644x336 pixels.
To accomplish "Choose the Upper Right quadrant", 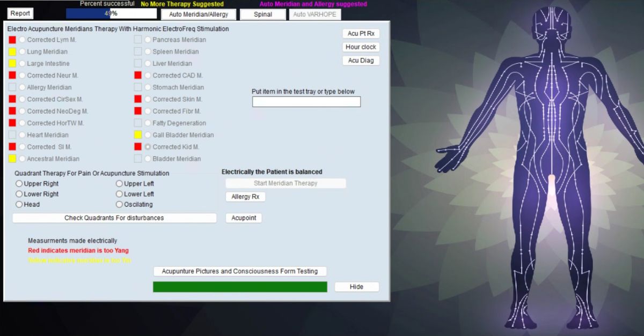I will (x=19, y=184).
